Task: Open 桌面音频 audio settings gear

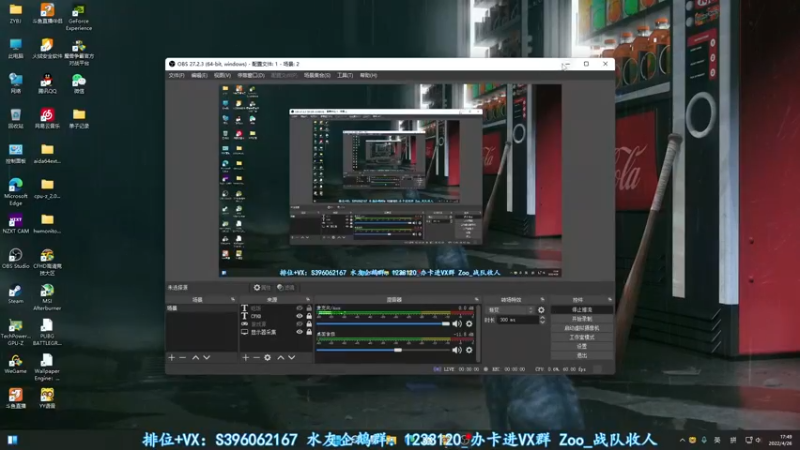Action: [x=469, y=350]
